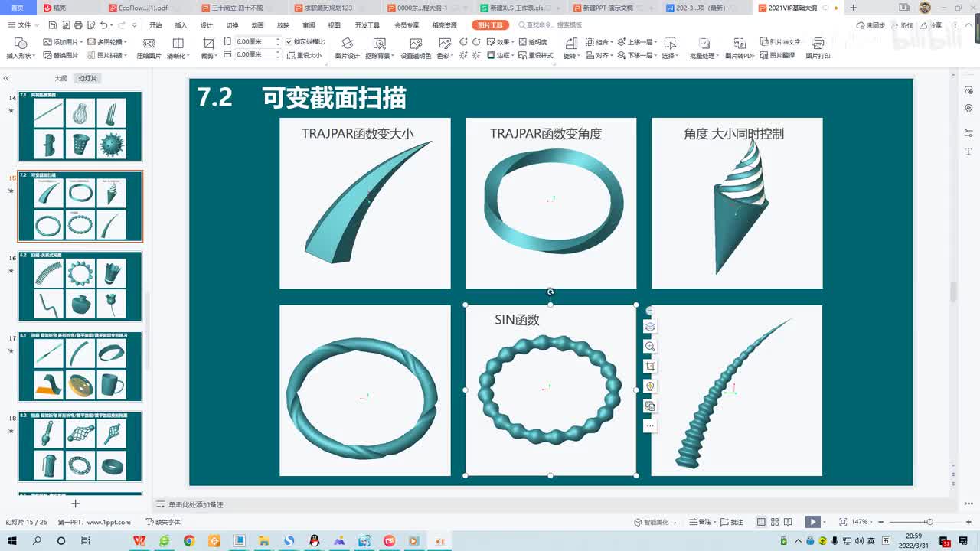Open the 压缩图片 (compress picture) tool

149,47
